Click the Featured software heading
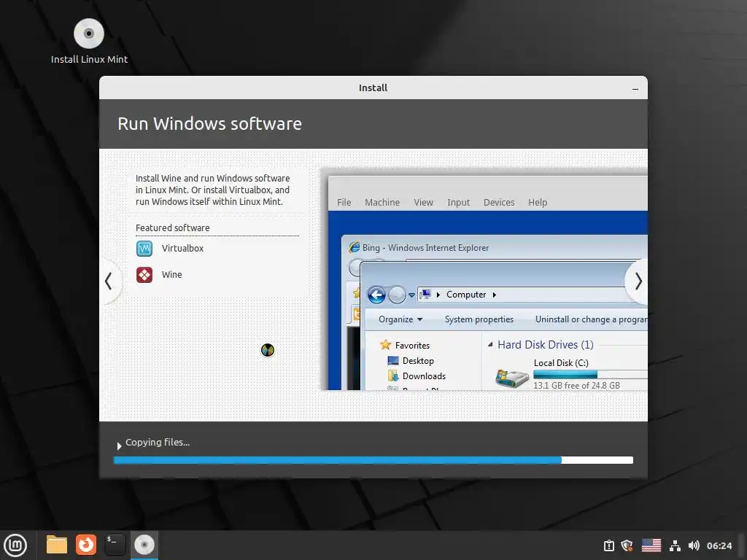This screenshot has width=747, height=560. pos(172,228)
